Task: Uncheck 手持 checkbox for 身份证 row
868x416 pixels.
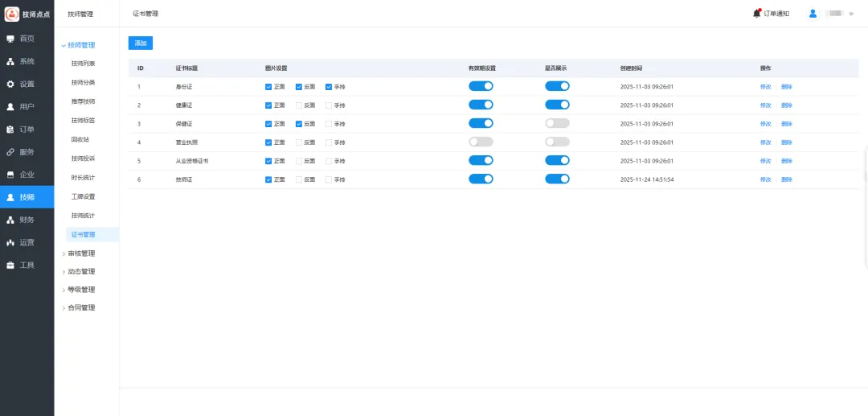Action: click(329, 86)
